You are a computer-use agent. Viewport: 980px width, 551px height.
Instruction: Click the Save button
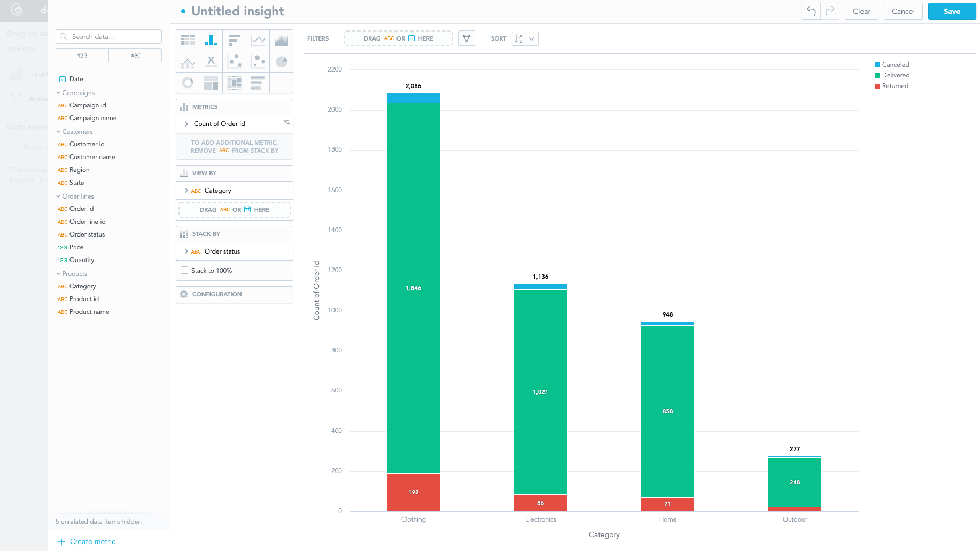pos(952,11)
